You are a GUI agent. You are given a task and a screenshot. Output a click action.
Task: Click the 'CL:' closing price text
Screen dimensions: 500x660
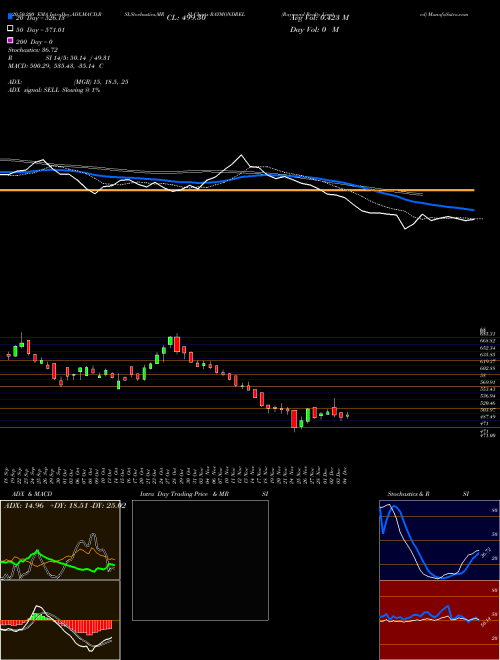[x=186, y=18]
